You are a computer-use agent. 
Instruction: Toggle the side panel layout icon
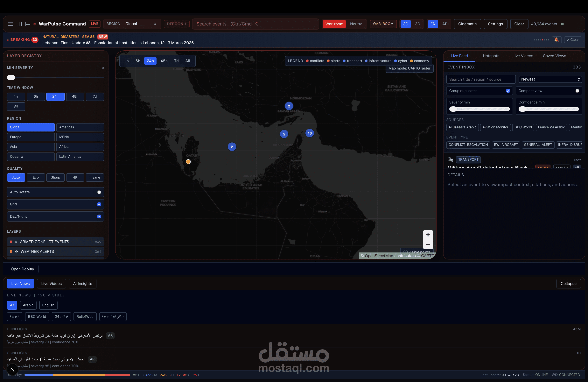[19, 24]
